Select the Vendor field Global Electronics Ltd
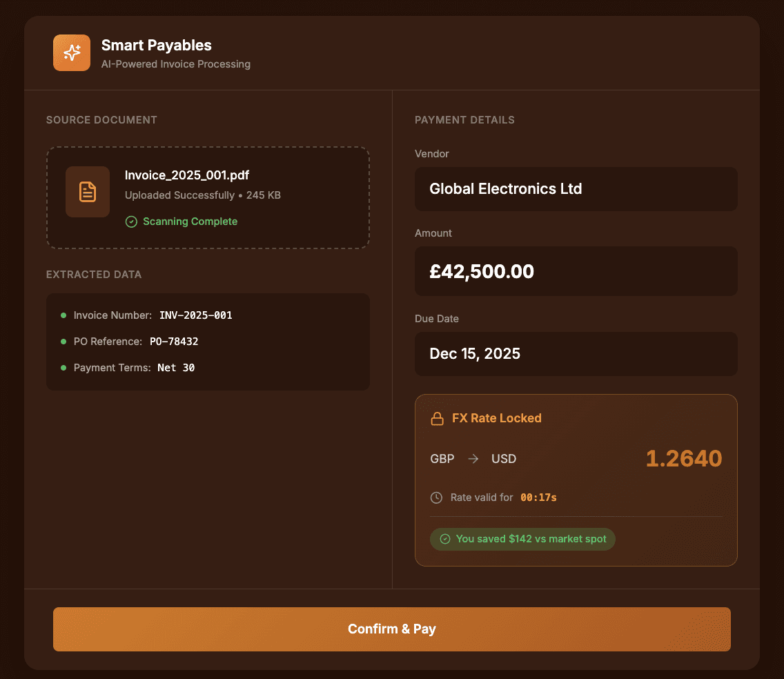 point(576,189)
